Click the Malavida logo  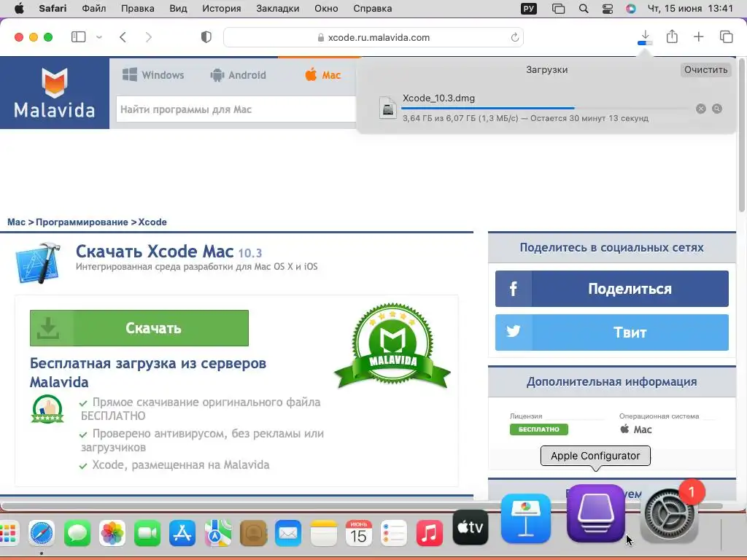click(54, 93)
